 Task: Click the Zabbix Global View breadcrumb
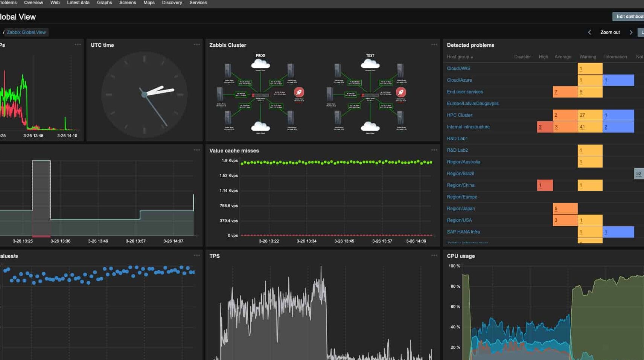pyautogui.click(x=26, y=32)
